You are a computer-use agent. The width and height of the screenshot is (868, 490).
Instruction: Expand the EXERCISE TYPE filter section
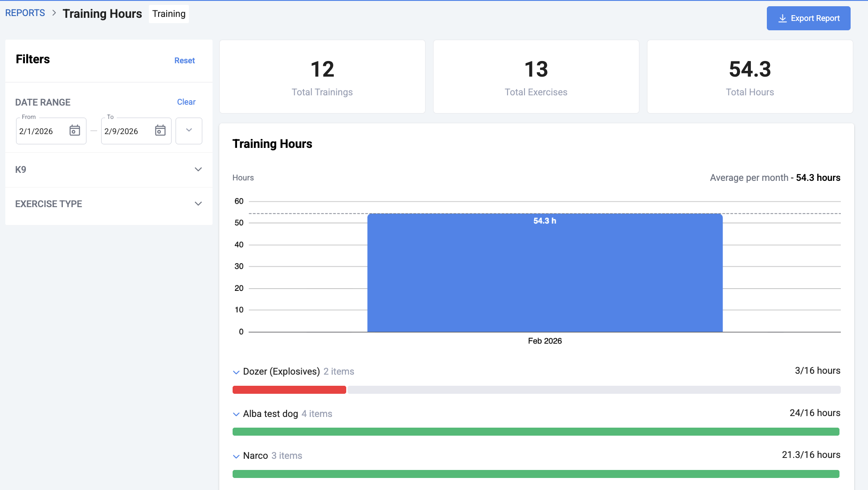pos(198,204)
